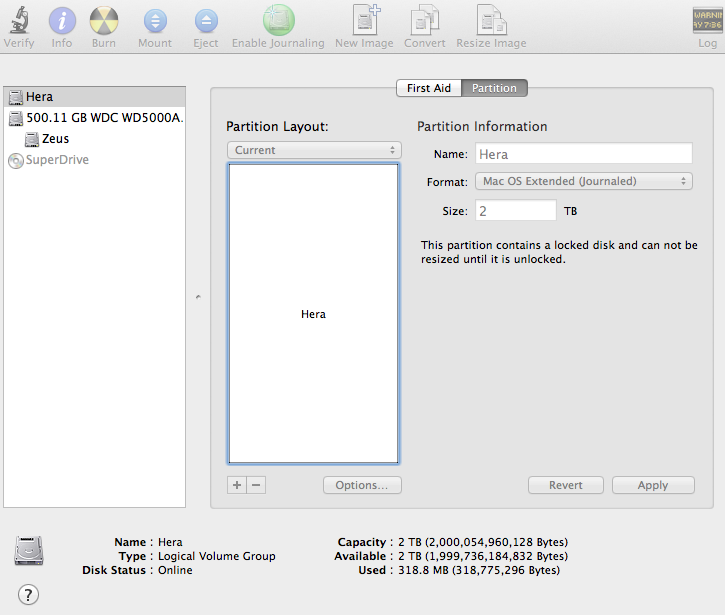
Task: Switch to the First Aid tab
Action: coord(429,88)
